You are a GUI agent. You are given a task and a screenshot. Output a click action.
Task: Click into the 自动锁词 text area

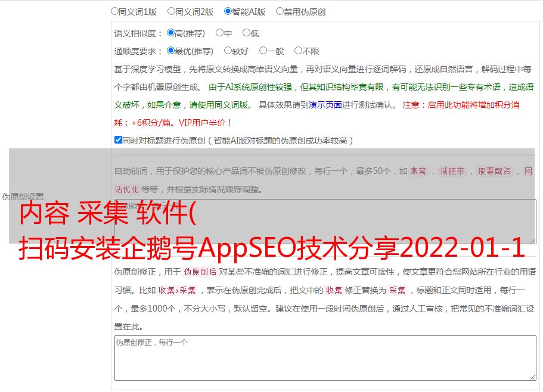click(325, 221)
